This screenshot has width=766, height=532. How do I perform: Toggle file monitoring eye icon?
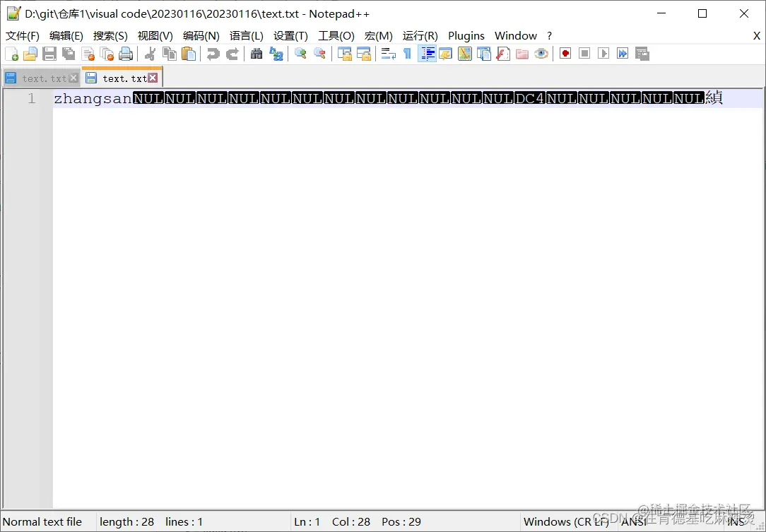point(541,54)
